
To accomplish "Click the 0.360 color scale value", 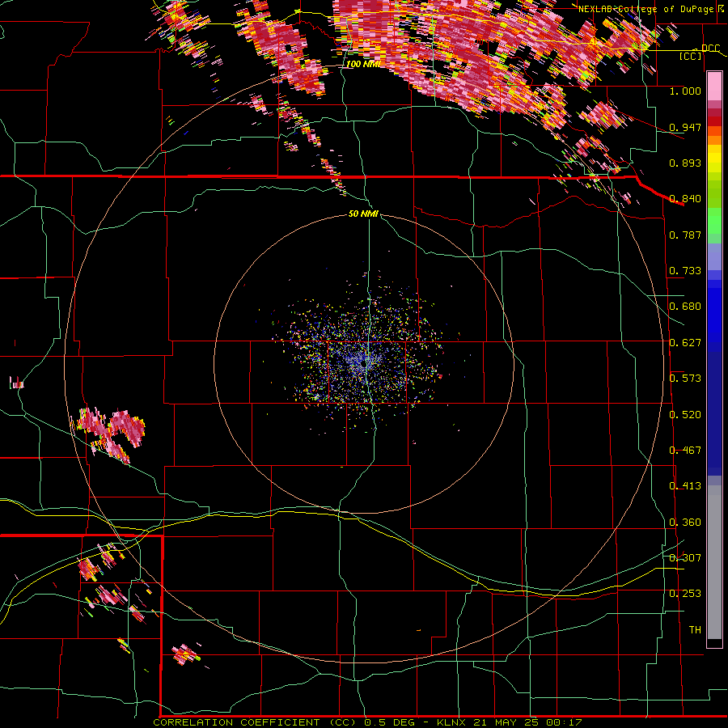I will point(685,523).
